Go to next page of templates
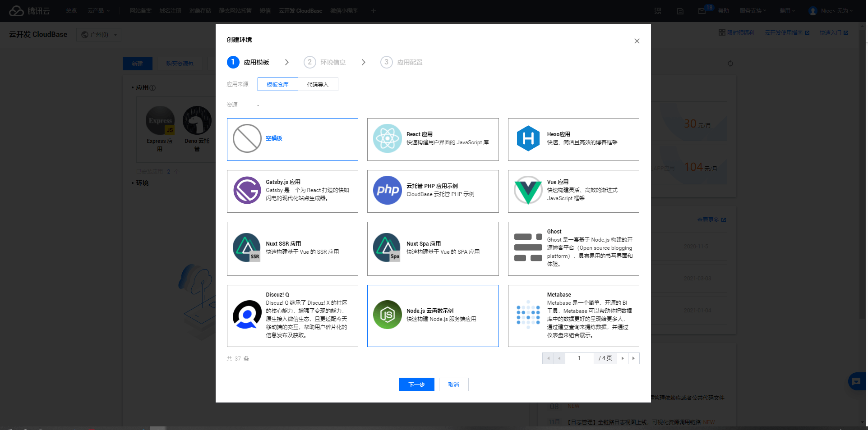The image size is (868, 430). [x=623, y=358]
